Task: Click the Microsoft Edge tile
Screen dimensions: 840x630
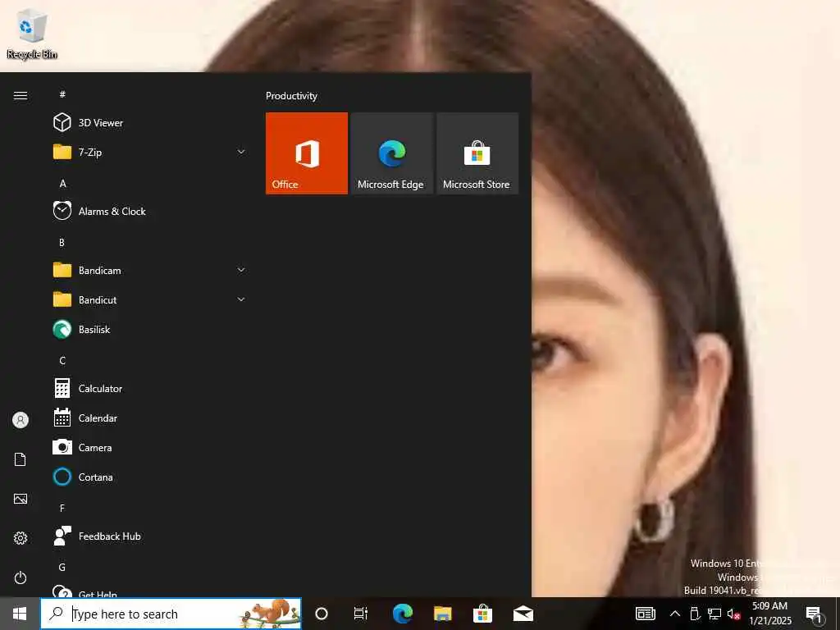Action: click(x=391, y=153)
